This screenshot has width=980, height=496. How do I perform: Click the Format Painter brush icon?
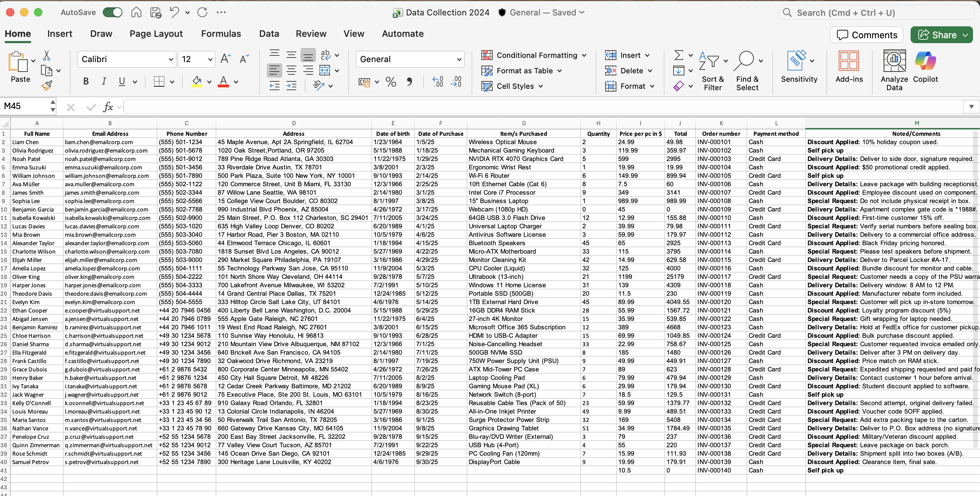click(47, 86)
